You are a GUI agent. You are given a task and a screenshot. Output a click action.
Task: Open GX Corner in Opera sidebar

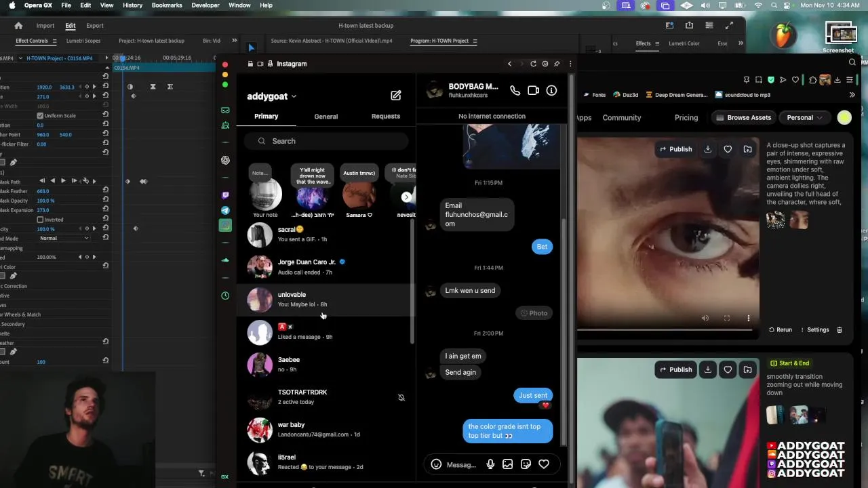tap(225, 110)
